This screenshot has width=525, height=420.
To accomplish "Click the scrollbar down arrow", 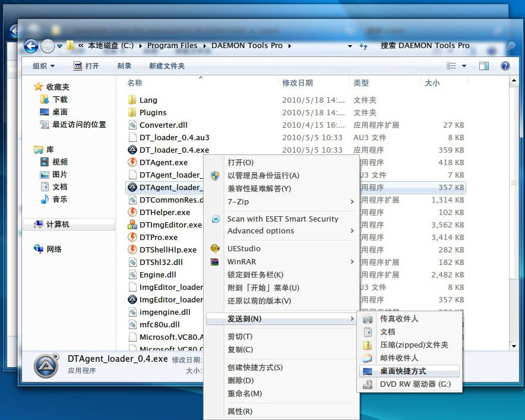I will click(x=514, y=346).
